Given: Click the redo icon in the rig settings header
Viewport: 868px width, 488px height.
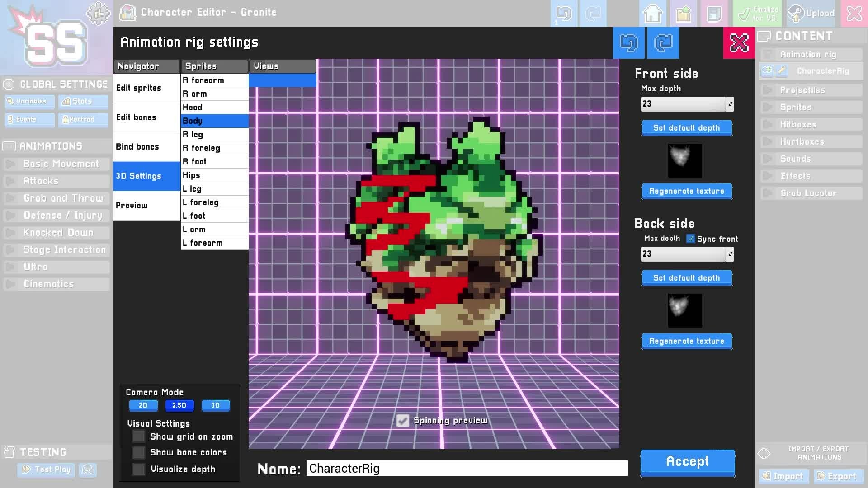Looking at the screenshot, I should click(x=663, y=43).
